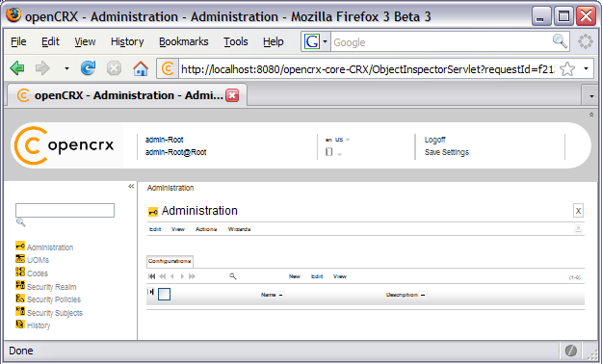The image size is (602, 364).
Task: Open the File menu
Action: pos(18,41)
